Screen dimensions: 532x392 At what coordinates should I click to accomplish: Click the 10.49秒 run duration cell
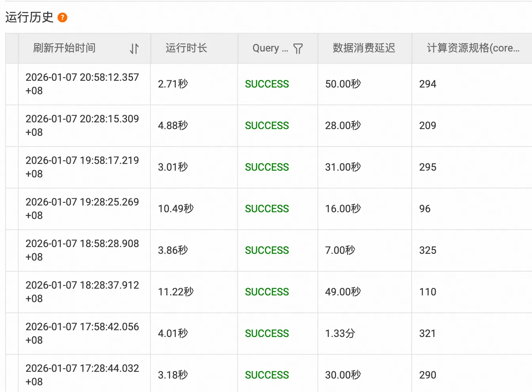(176, 209)
